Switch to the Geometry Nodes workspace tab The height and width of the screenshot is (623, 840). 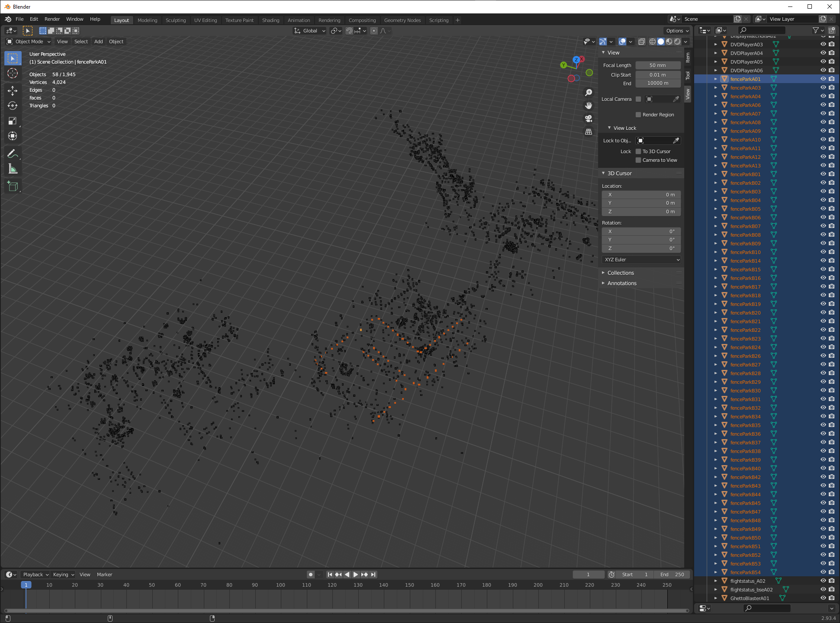tap(402, 20)
